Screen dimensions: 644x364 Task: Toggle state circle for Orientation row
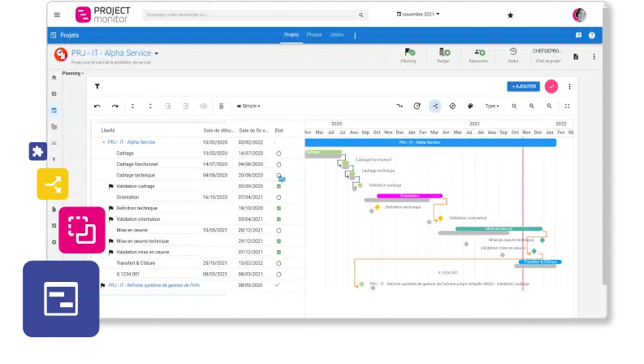point(279,197)
